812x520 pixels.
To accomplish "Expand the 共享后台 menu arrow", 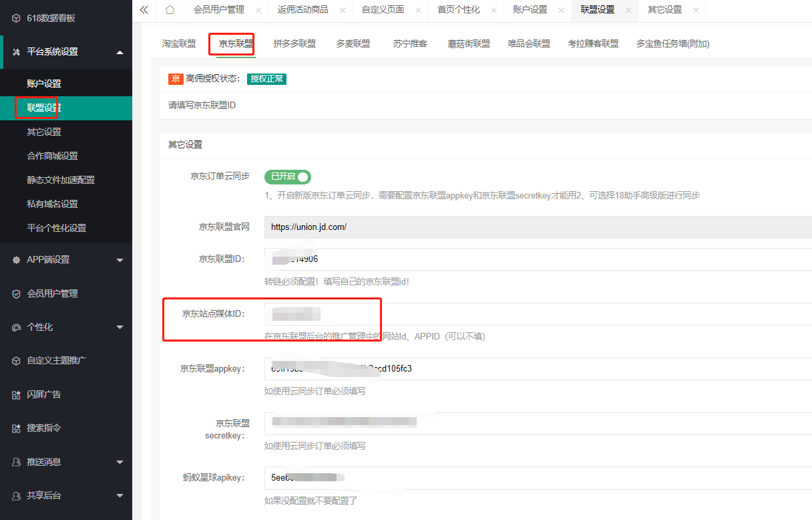I will pyautogui.click(x=120, y=496).
